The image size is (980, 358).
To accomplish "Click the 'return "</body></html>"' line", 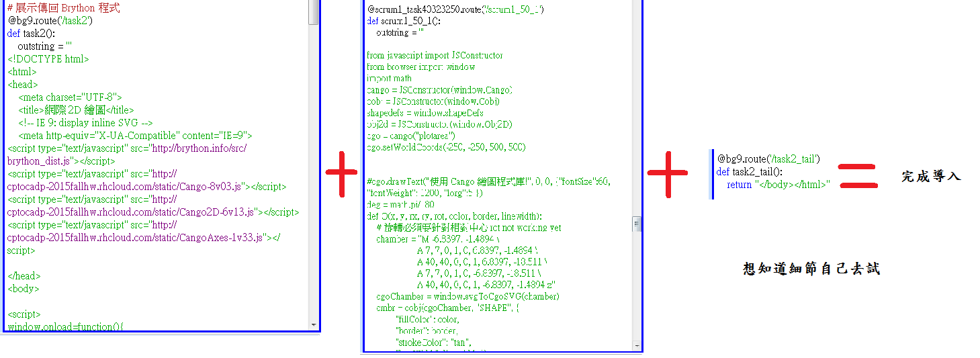I will (778, 185).
